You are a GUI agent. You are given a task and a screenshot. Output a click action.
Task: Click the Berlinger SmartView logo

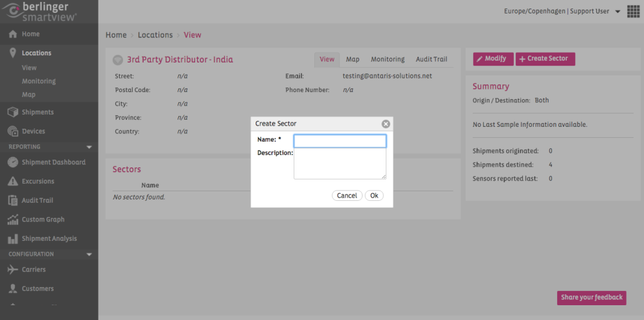40,12
